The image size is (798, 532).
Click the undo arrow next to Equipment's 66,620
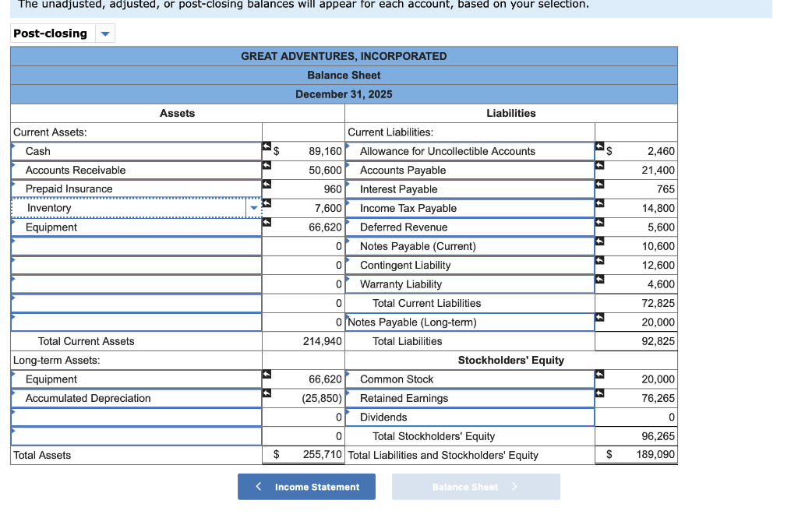[267, 224]
